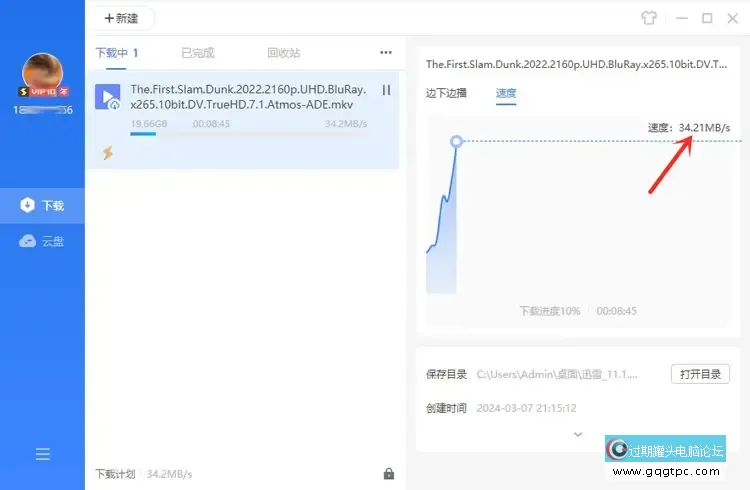Open the skin theme shirt icon
The height and width of the screenshot is (490, 750).
click(649, 18)
